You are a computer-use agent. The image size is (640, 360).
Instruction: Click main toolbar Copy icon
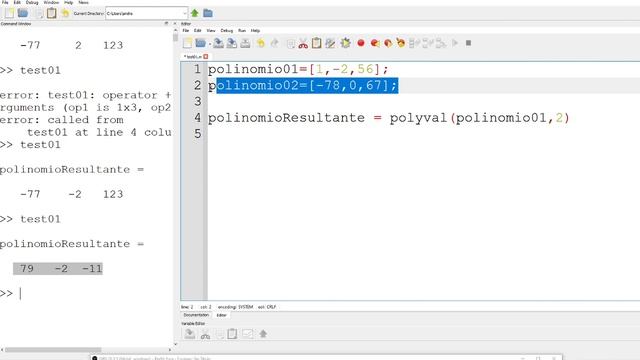click(x=39, y=13)
